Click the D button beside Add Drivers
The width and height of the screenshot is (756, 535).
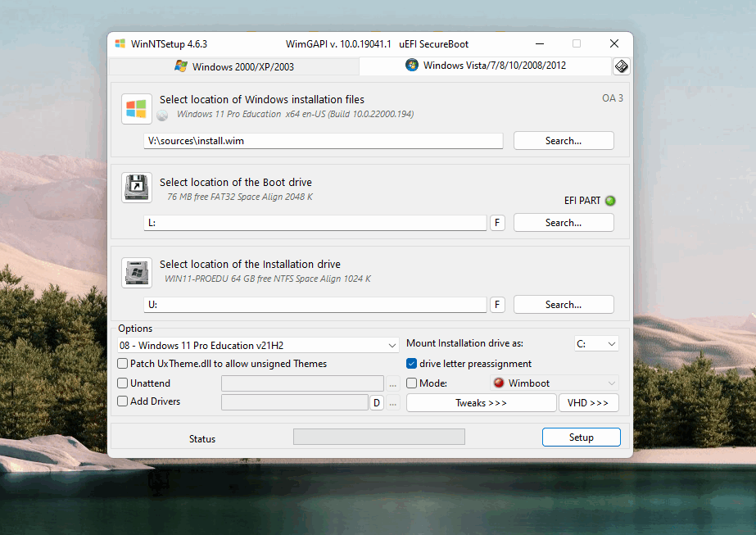tap(377, 403)
